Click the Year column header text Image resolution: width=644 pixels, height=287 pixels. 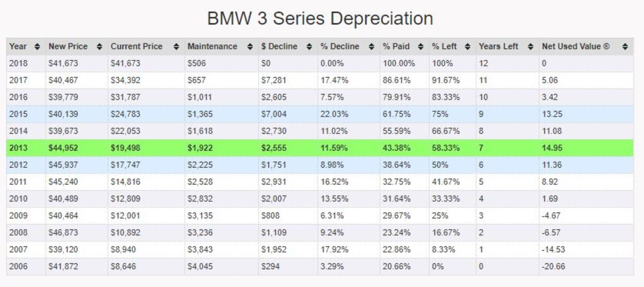18,47
